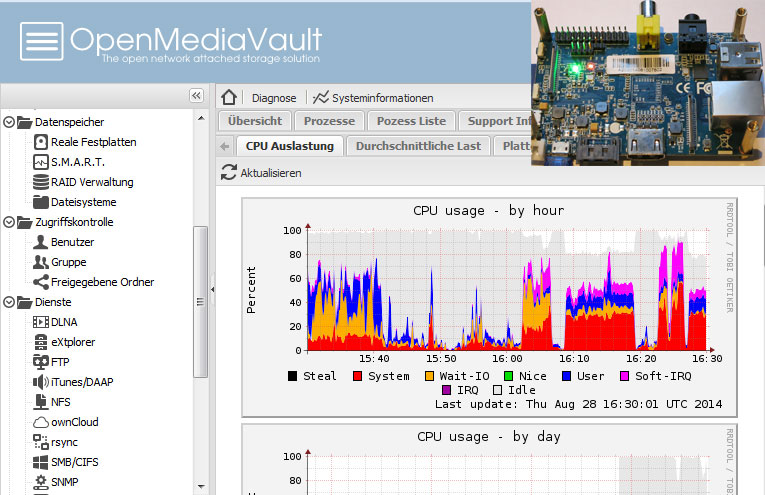
Task: Click the panel splitter collapse arrow
Action: click(212, 289)
